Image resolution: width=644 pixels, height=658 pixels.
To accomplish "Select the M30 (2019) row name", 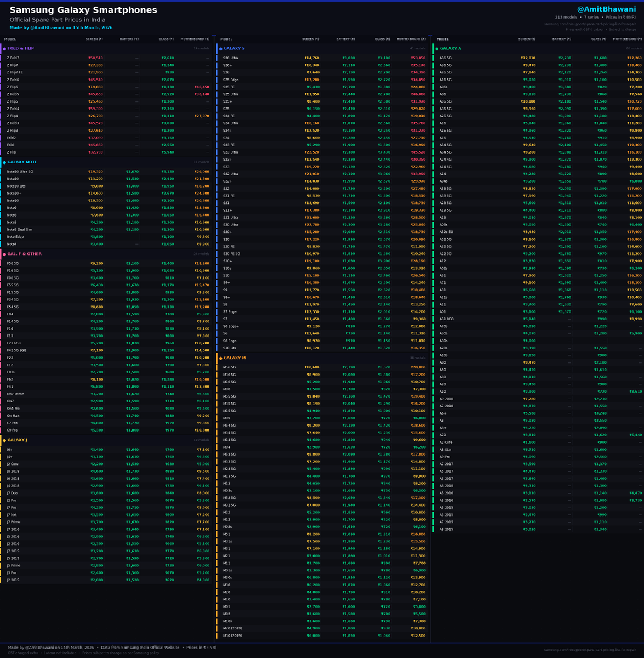I will (x=232, y=636).
